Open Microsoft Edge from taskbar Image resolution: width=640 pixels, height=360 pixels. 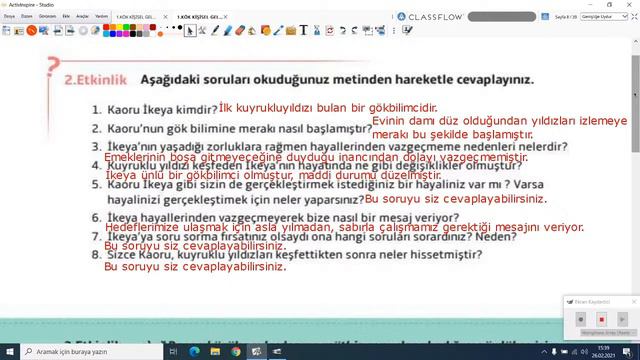tap(194, 351)
